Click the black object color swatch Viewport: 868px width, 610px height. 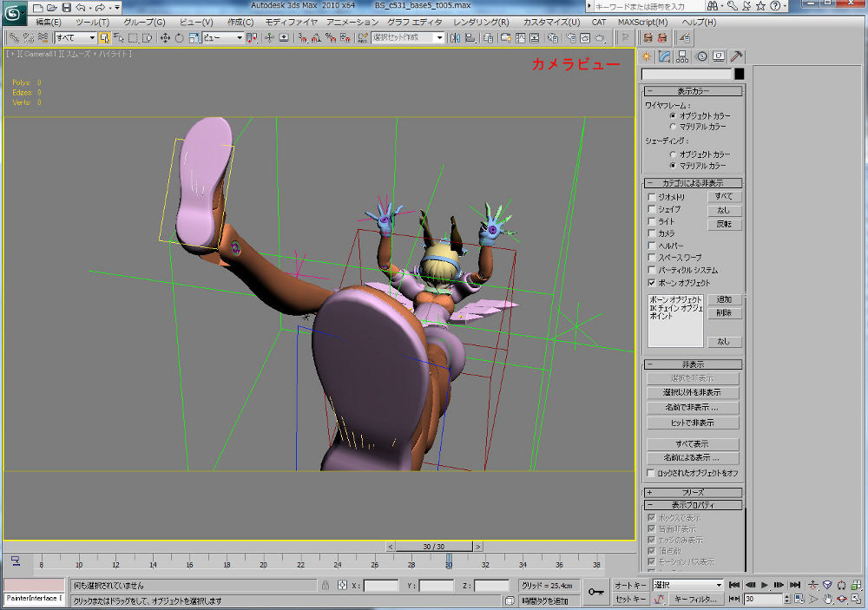coord(739,74)
